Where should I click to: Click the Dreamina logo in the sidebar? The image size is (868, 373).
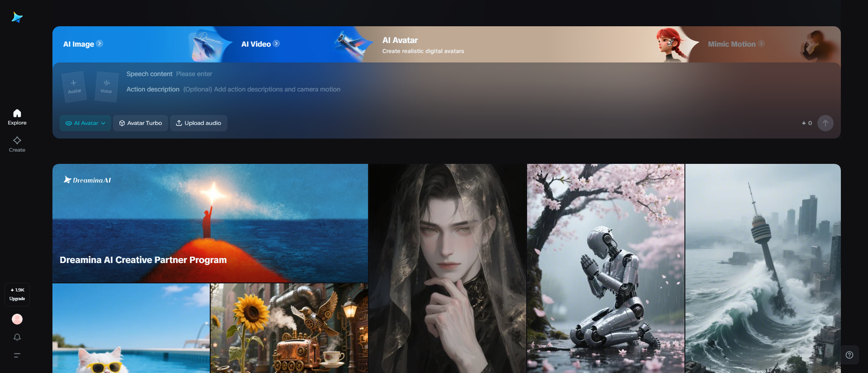tap(17, 17)
